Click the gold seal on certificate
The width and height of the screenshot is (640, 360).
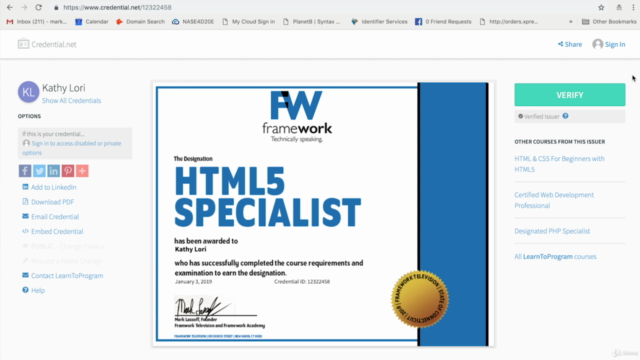click(420, 299)
